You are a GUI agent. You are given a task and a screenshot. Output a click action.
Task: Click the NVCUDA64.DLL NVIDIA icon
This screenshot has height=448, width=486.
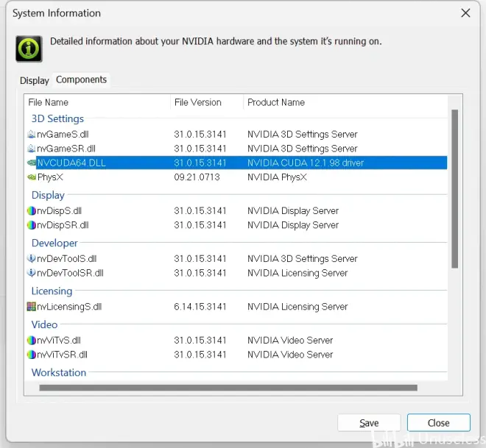[x=32, y=163]
